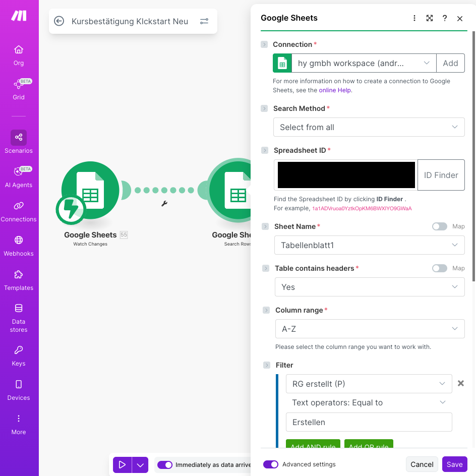The height and width of the screenshot is (476, 476).
Task: Expand the Google Sheets panel to fullscreen
Action: point(430,18)
